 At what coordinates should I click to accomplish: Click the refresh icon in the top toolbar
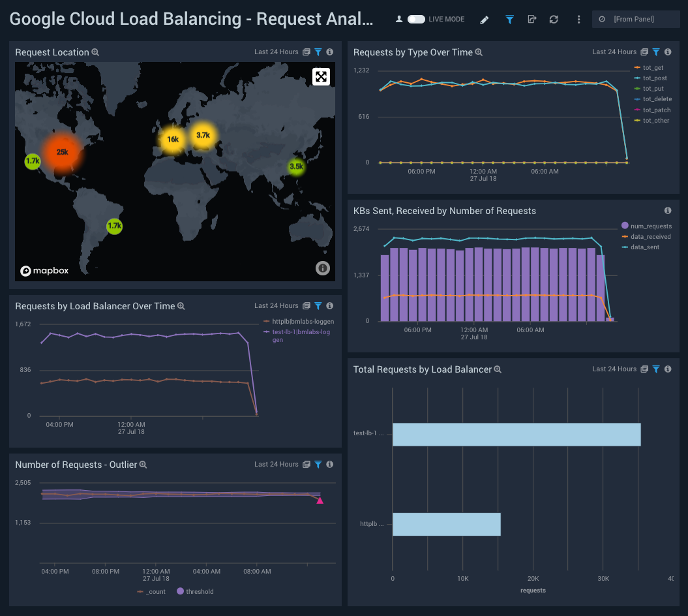pyautogui.click(x=554, y=20)
